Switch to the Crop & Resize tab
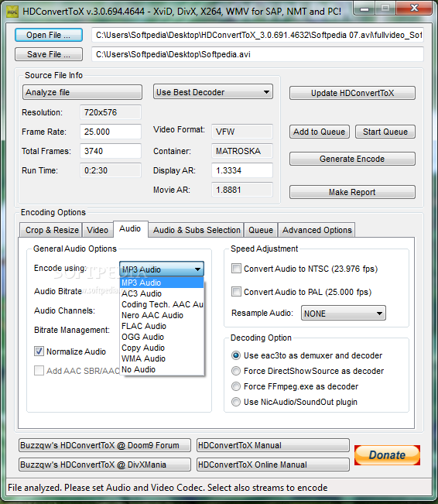Image resolution: width=438 pixels, height=504 pixels. 51,230
